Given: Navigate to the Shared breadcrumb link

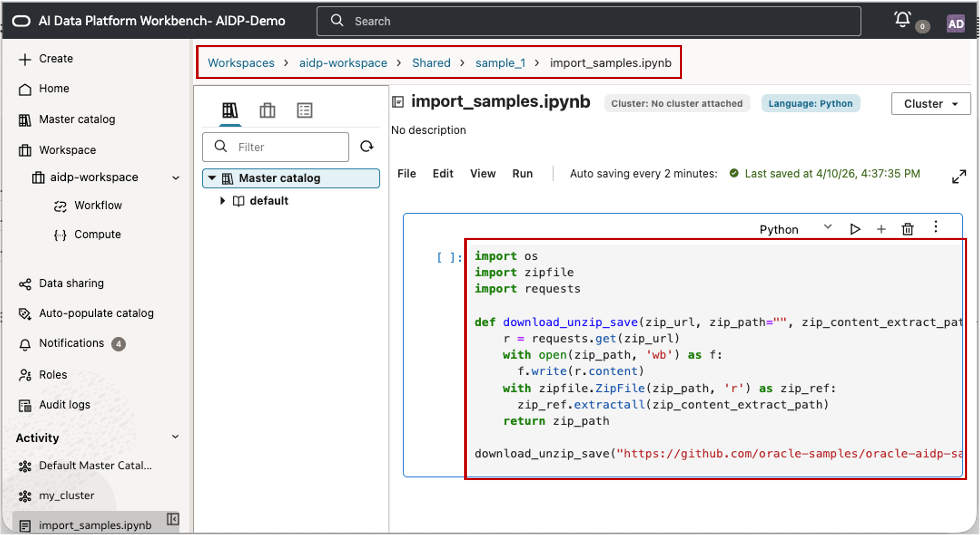Looking at the screenshot, I should tap(431, 63).
